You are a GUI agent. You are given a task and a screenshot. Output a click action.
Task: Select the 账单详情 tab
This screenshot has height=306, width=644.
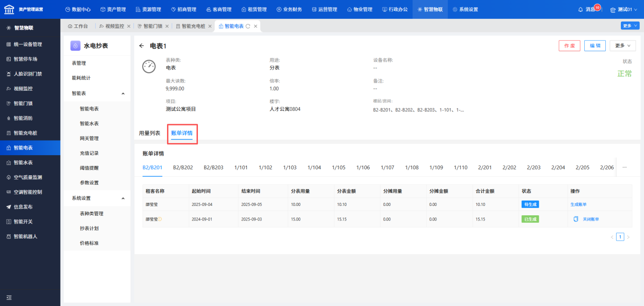182,133
